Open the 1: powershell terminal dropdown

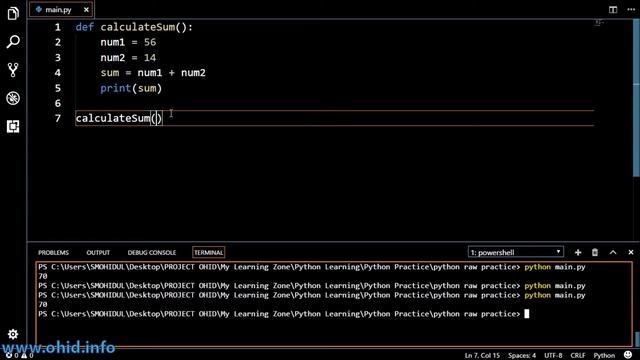click(516, 253)
